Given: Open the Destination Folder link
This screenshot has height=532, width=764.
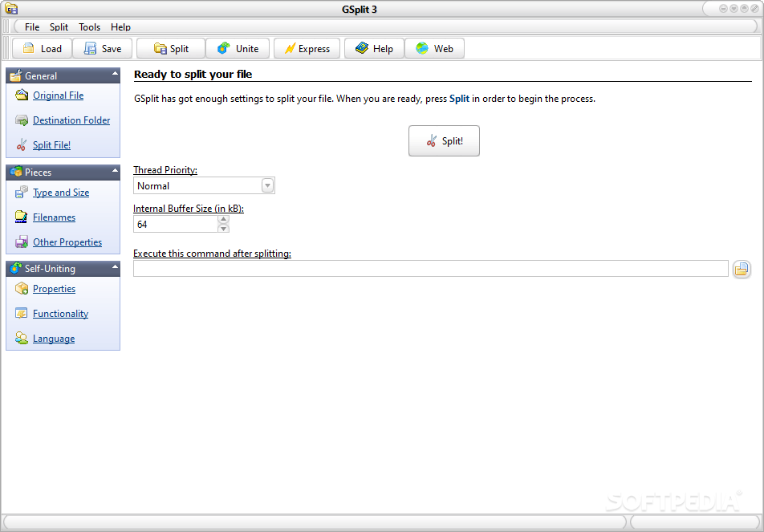Looking at the screenshot, I should [71, 120].
